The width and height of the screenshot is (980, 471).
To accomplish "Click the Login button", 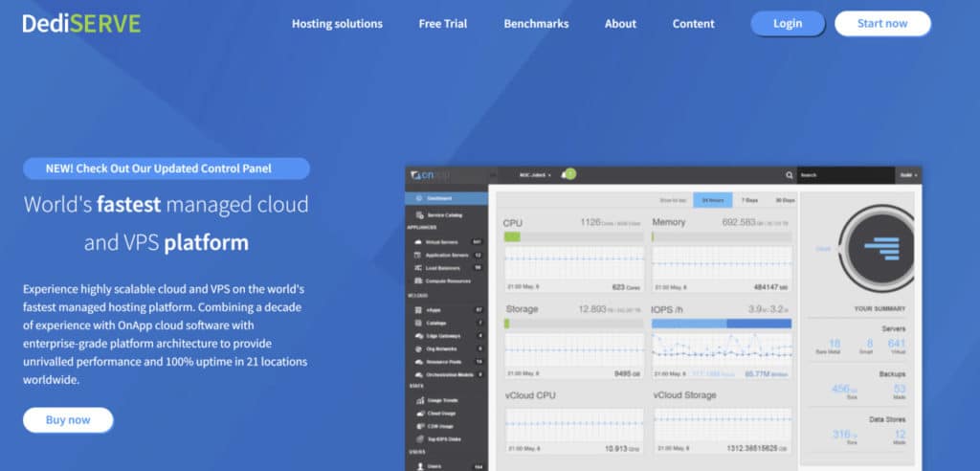I will pos(787,24).
